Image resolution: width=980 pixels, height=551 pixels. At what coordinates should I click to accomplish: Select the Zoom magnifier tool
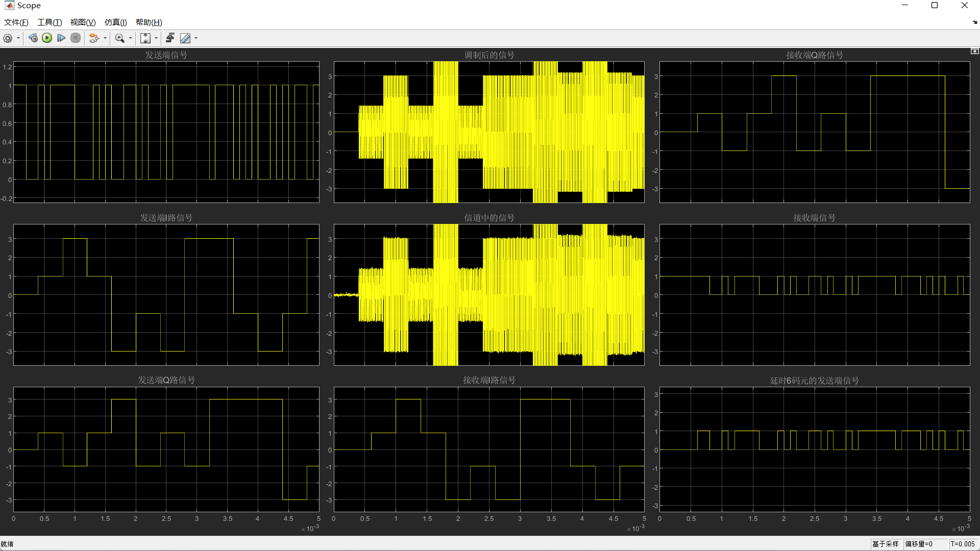120,38
